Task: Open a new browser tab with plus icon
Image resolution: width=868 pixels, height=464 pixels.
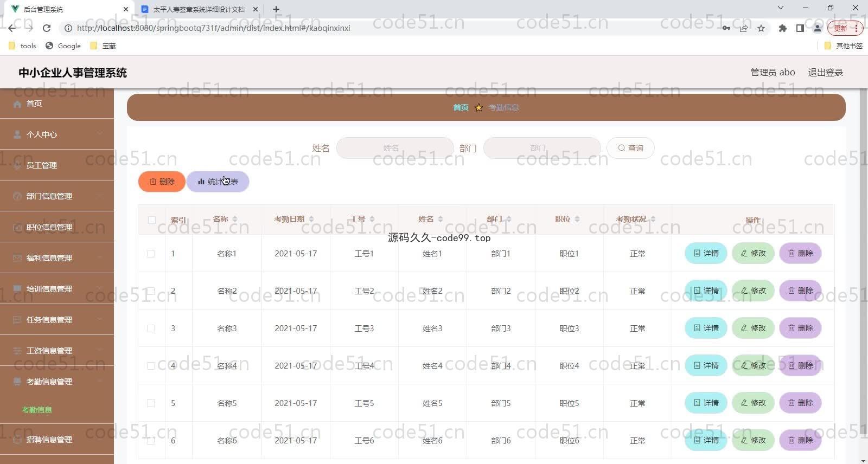Action: [x=276, y=9]
